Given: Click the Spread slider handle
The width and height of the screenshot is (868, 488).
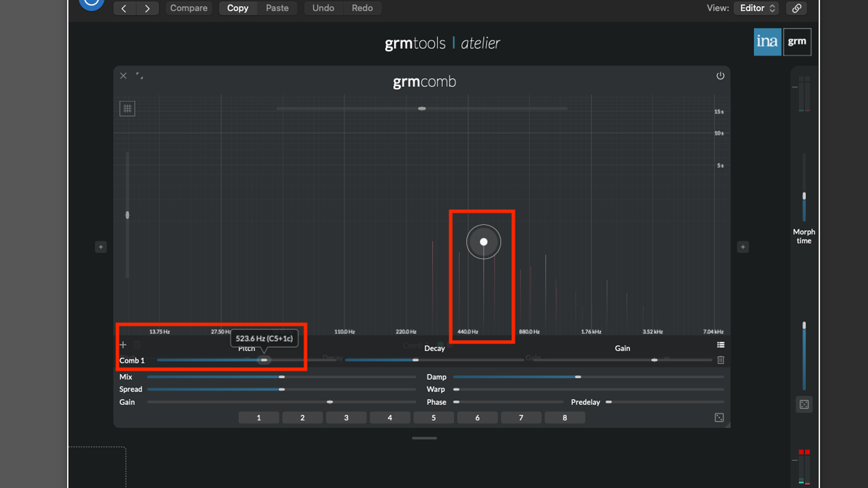Looking at the screenshot, I should 282,389.
